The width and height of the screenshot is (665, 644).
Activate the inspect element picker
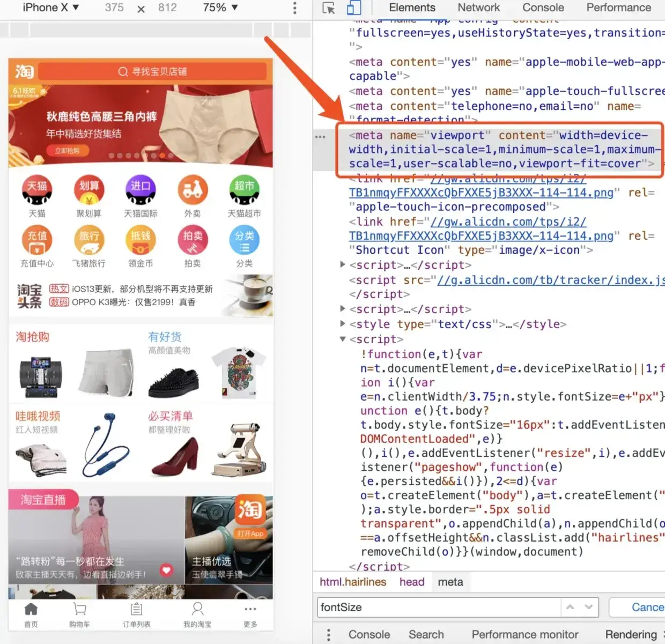[x=329, y=8]
